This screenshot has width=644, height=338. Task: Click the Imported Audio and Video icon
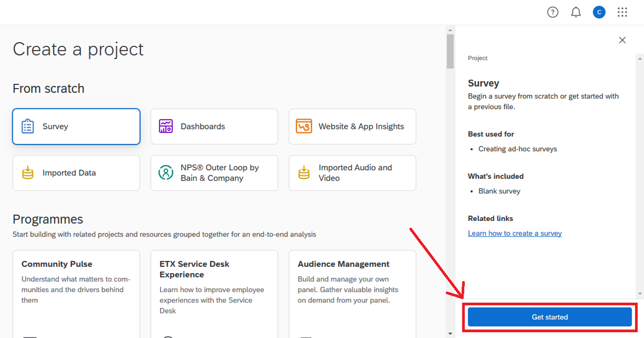(304, 173)
